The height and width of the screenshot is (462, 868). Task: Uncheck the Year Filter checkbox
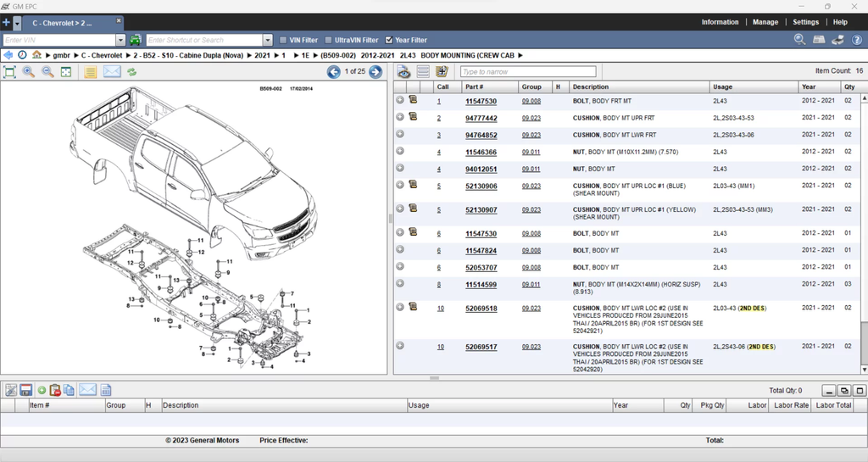[389, 40]
